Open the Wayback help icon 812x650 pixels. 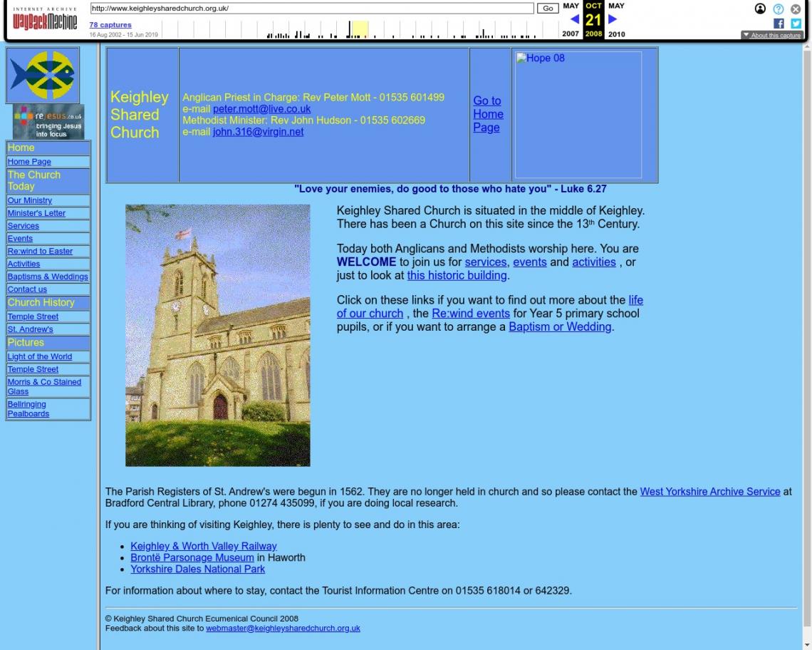click(x=779, y=9)
